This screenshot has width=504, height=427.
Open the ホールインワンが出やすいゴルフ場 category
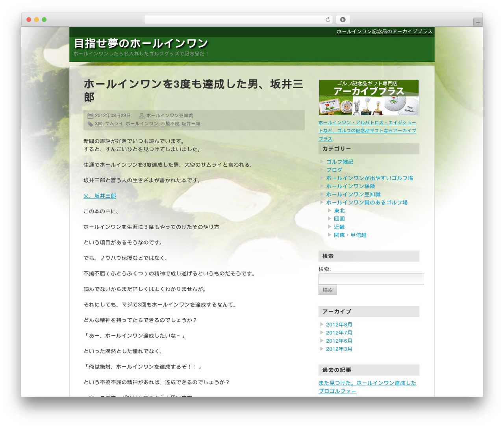tap(369, 178)
